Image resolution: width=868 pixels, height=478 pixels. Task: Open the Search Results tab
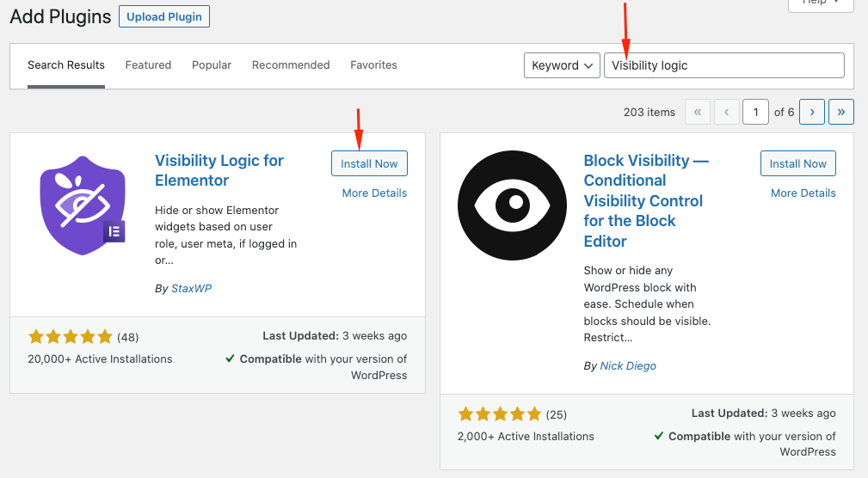click(66, 65)
